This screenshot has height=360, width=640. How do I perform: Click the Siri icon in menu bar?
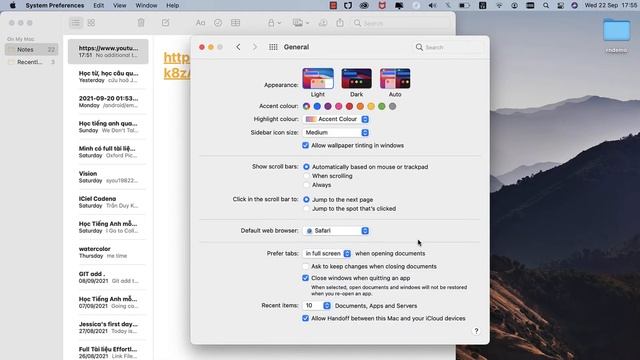pos(574,5)
